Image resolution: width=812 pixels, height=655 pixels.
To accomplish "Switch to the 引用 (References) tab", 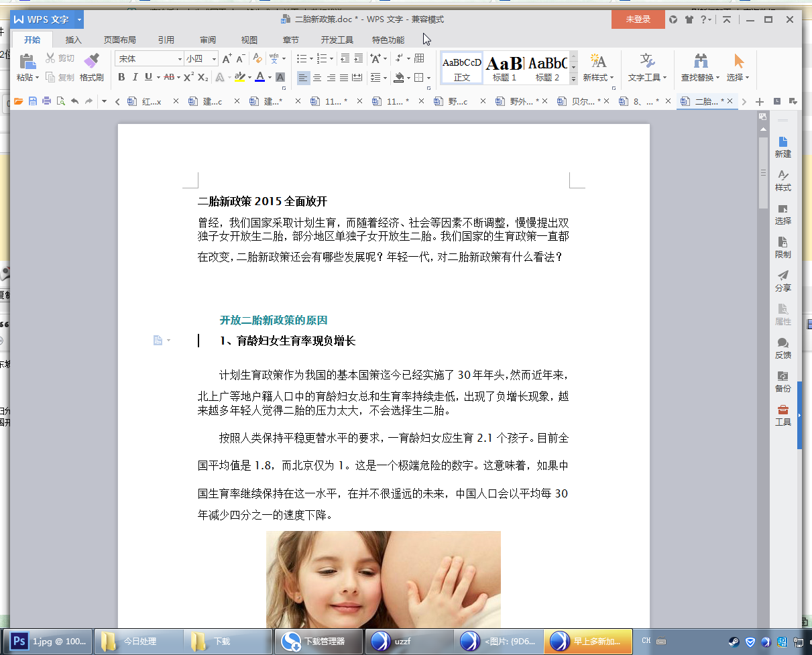I will (166, 40).
